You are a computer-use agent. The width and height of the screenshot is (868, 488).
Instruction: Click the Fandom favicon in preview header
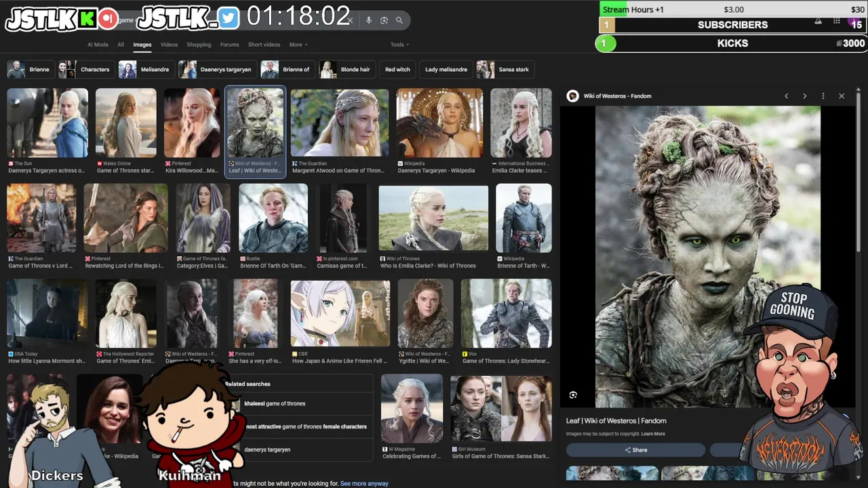pos(573,96)
